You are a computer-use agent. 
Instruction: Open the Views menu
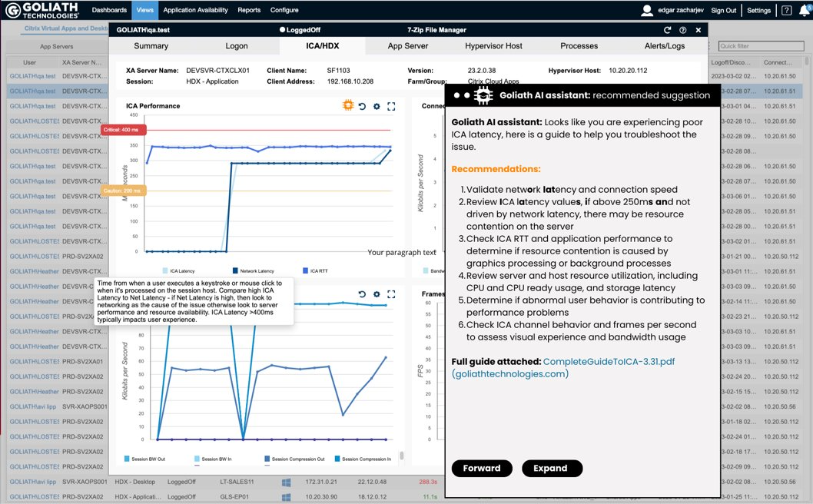coord(144,10)
